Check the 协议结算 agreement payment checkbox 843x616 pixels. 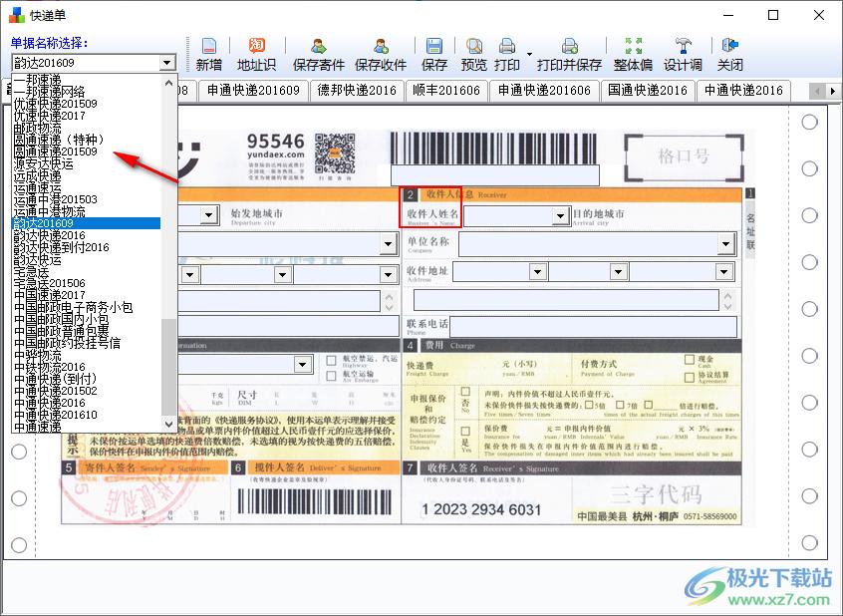click(690, 376)
